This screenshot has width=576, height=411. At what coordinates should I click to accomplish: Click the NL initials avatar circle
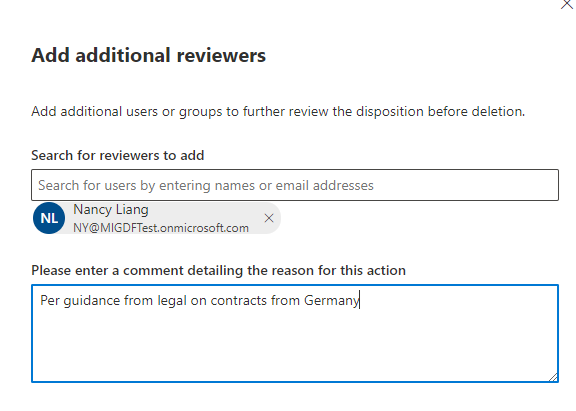click(x=49, y=218)
